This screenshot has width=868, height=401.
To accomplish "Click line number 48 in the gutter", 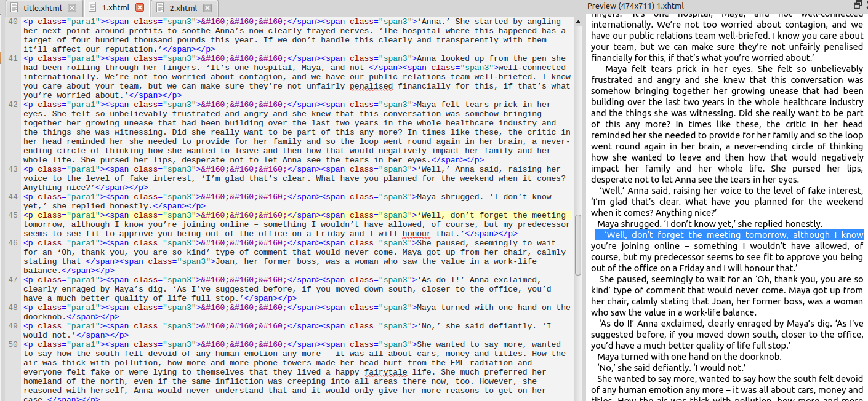I will pos(13,308).
